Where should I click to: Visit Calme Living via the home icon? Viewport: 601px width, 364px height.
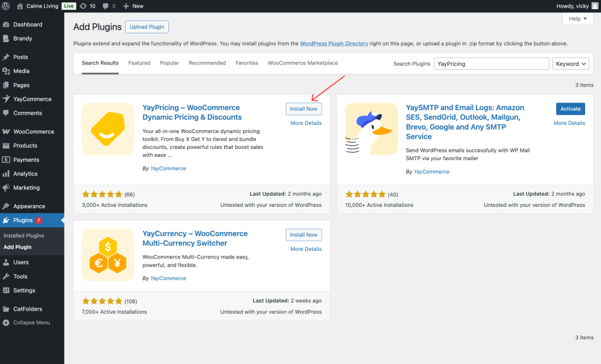[x=21, y=6]
